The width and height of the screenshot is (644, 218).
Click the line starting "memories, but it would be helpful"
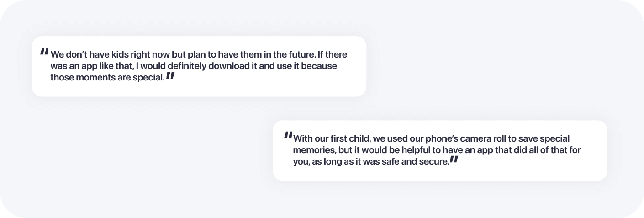coord(437,150)
